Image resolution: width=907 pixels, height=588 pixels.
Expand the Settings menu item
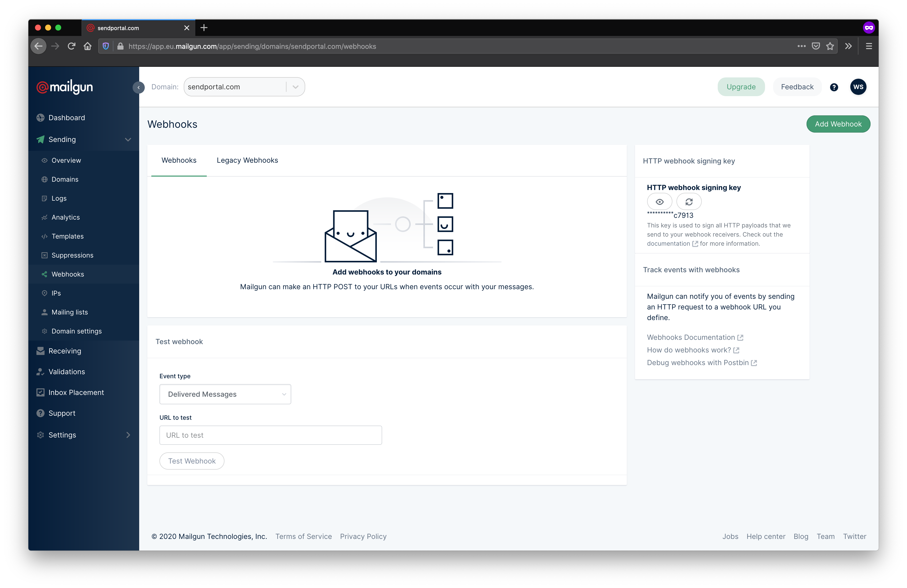130,434
